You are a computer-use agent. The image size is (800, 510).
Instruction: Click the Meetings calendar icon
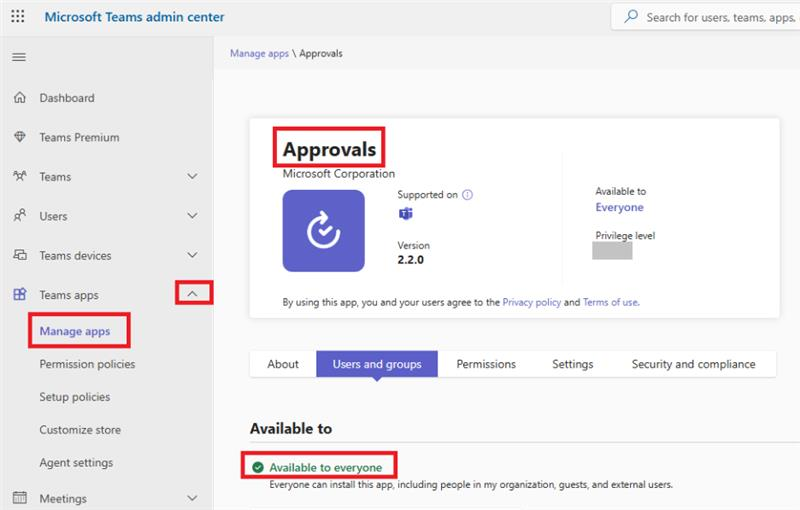click(x=19, y=498)
